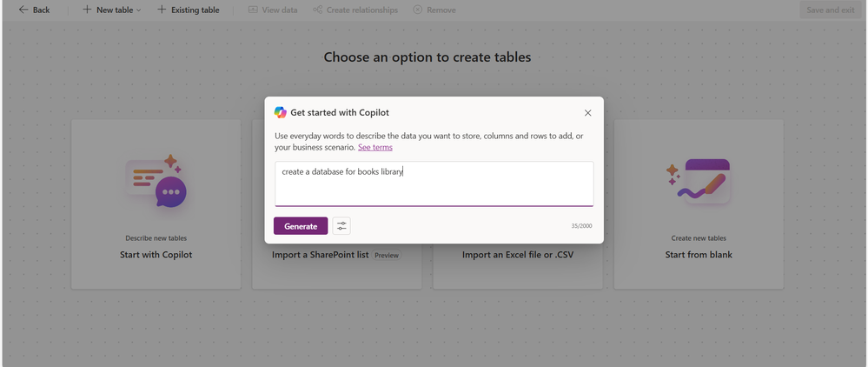Open the Copilot settings sliders icon
This screenshot has height=367, width=868.
pos(341,226)
